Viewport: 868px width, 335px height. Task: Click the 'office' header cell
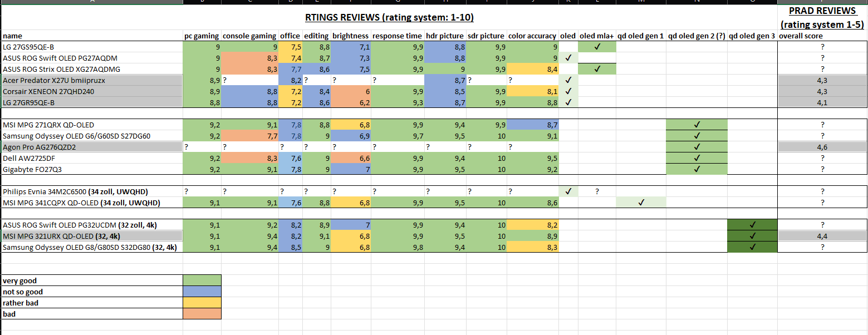[x=290, y=36]
